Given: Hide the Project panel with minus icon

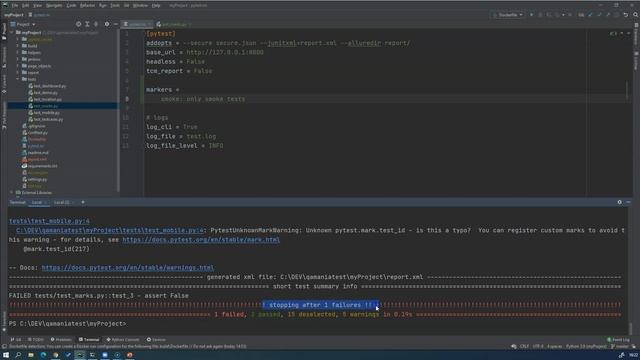Looking at the screenshot, I should 116,24.
